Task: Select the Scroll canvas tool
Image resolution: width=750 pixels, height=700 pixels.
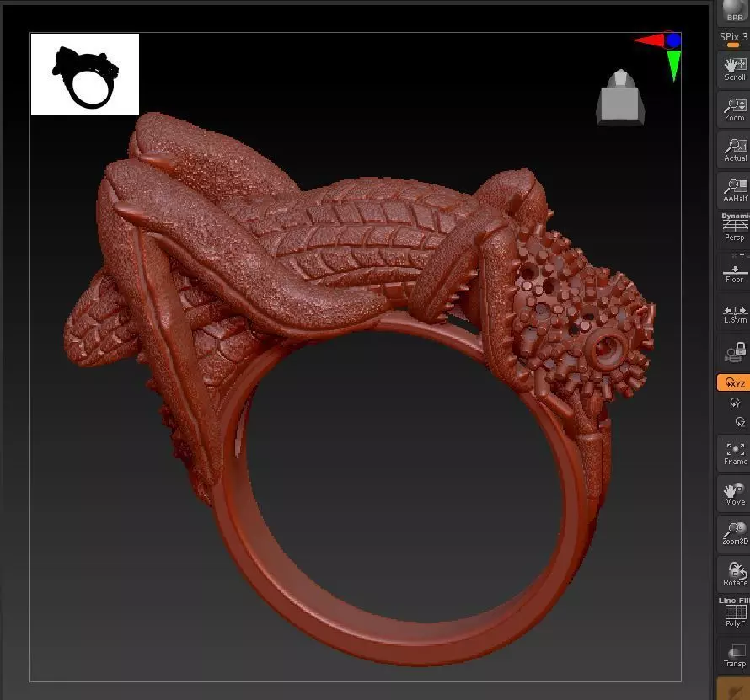Action: click(734, 70)
